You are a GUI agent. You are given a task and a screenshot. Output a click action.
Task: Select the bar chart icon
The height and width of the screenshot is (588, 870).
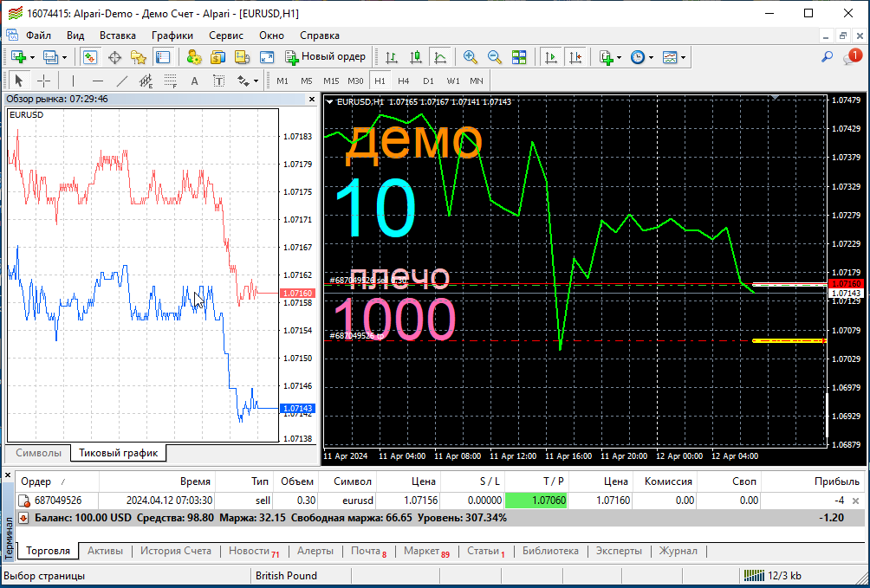pos(392,57)
